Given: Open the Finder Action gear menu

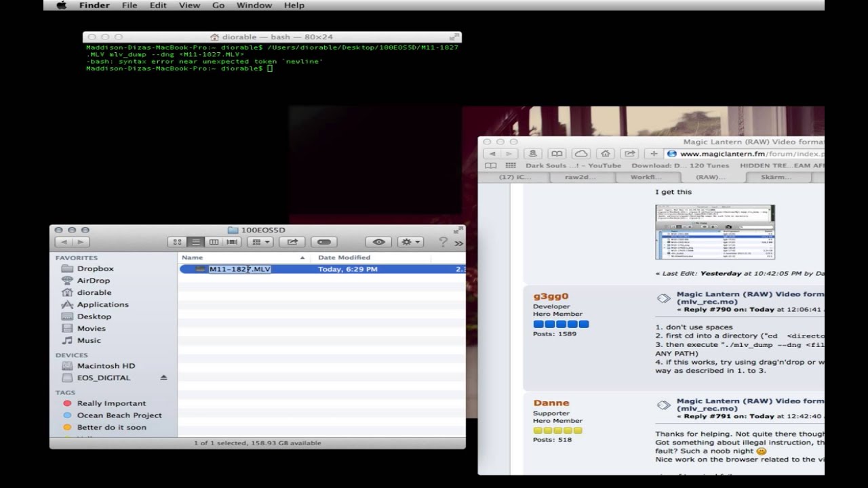Looking at the screenshot, I should [x=410, y=242].
